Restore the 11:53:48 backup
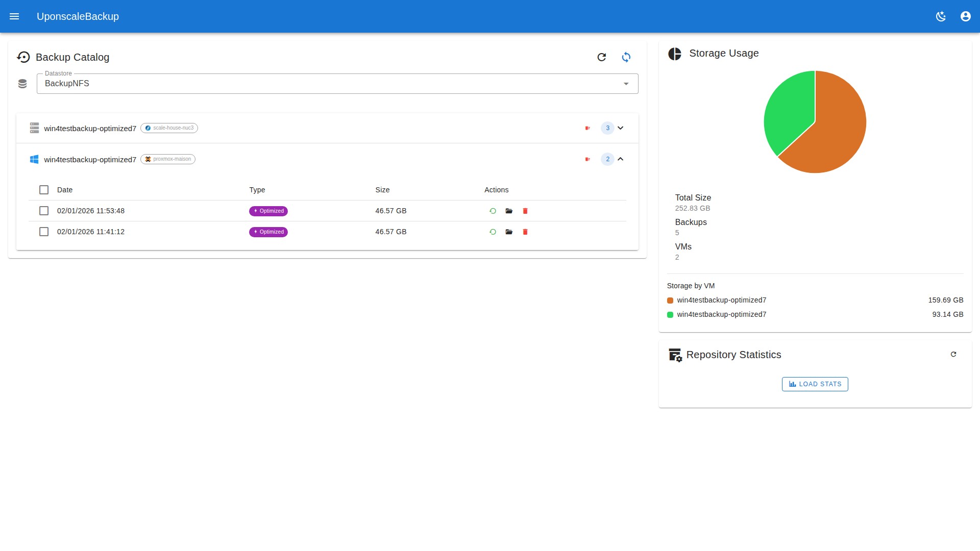980x551 pixels. click(493, 211)
